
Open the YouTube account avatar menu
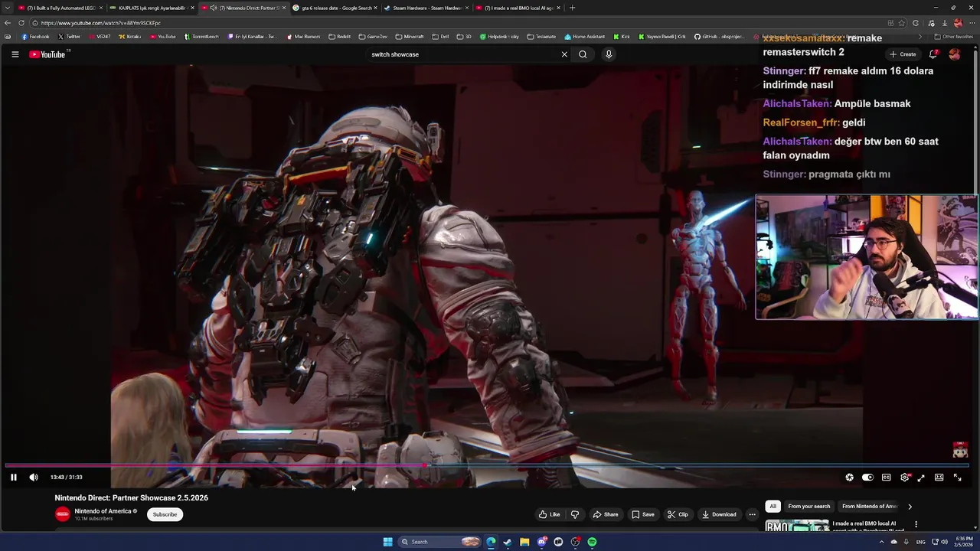955,54
